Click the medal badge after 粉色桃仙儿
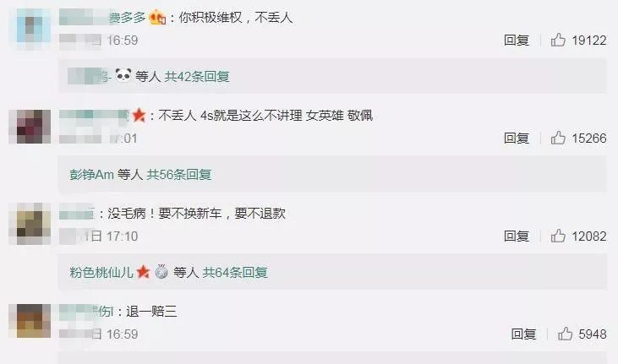This screenshot has width=618, height=364. pyautogui.click(x=161, y=271)
